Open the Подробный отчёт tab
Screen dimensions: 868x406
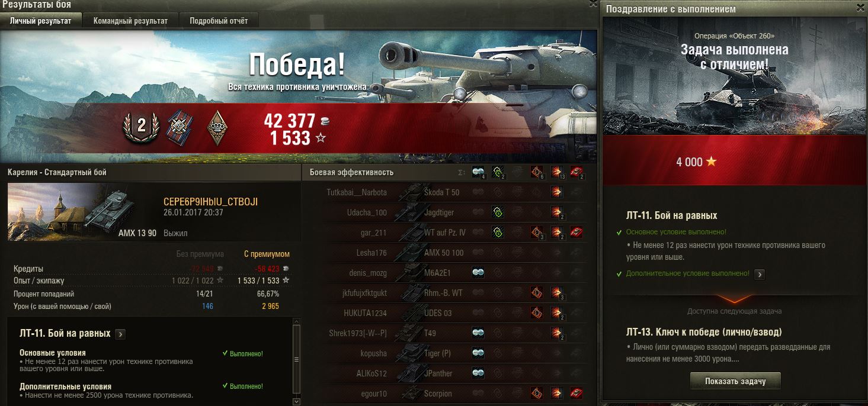pyautogui.click(x=219, y=21)
